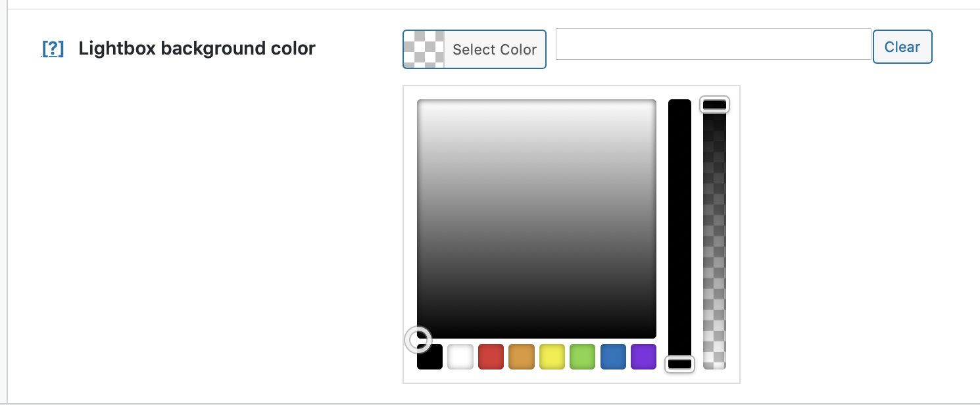Screen dimensions: 980x405
Task: Click the circular color picker handle
Action: (x=419, y=340)
